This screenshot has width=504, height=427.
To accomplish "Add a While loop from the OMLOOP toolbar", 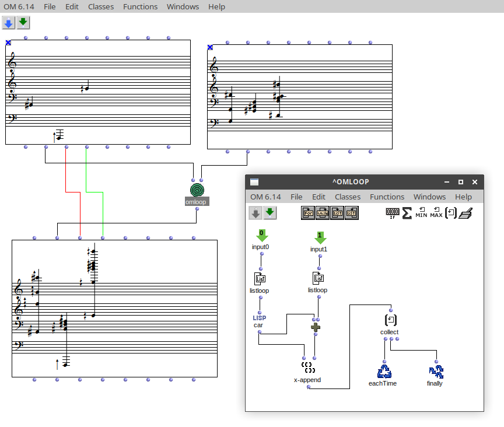I will [323, 213].
